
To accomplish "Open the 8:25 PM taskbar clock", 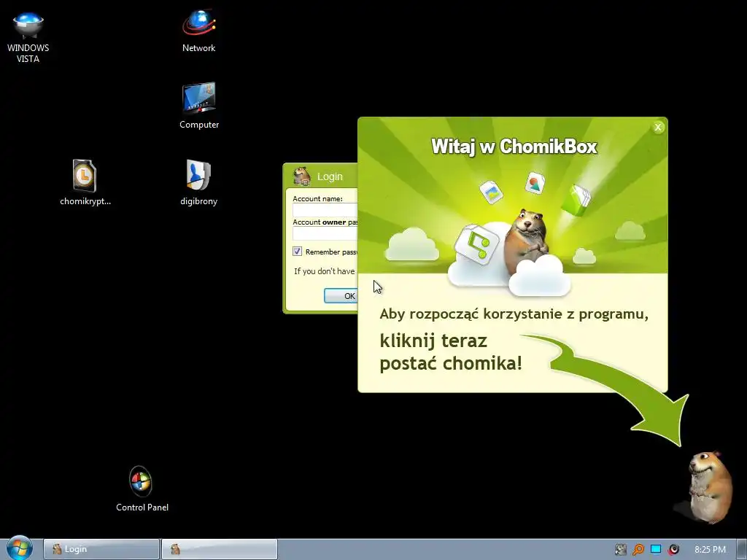I will [710, 550].
